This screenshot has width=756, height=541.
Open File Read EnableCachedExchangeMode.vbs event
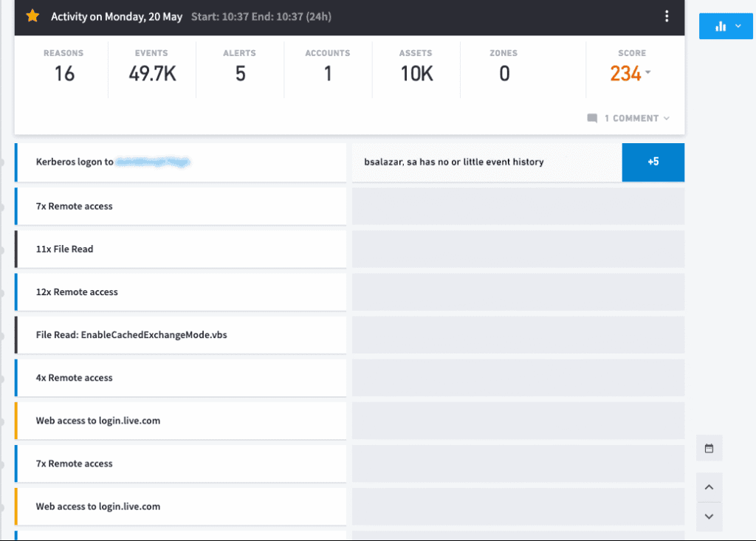pos(180,334)
